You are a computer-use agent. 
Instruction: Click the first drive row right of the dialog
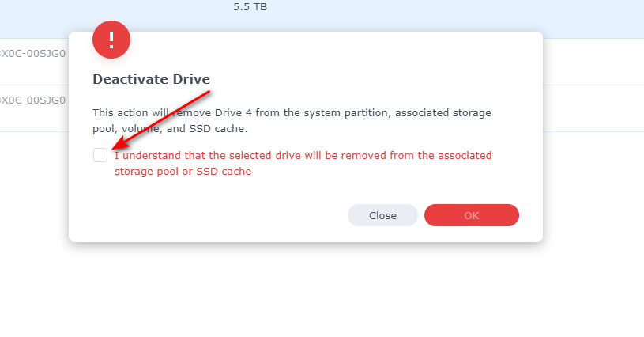coord(593,62)
